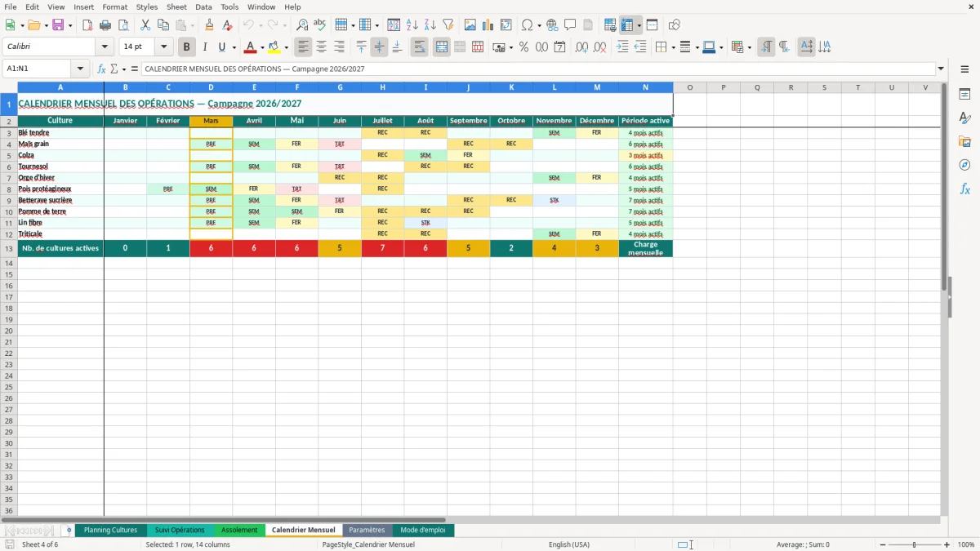
Task: Open the Format menu
Action: (x=114, y=7)
